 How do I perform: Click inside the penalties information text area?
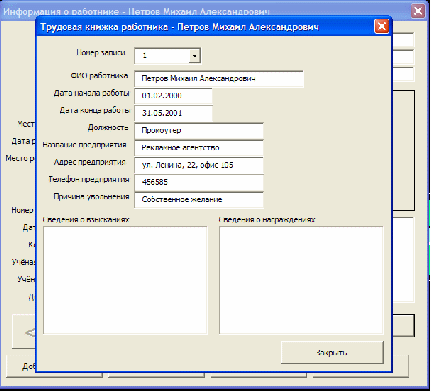[125, 280]
